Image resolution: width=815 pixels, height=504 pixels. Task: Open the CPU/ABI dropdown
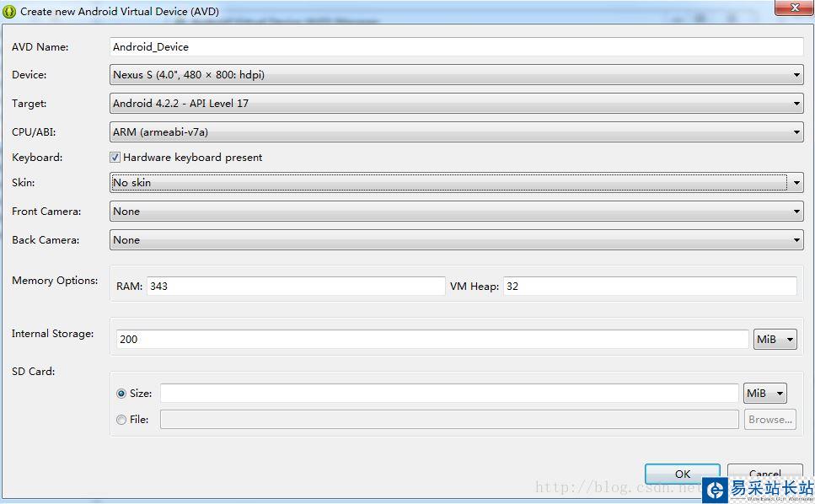456,132
